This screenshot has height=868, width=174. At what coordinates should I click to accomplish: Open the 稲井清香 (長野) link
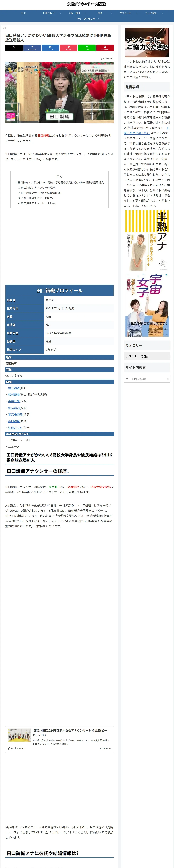click(14, 388)
